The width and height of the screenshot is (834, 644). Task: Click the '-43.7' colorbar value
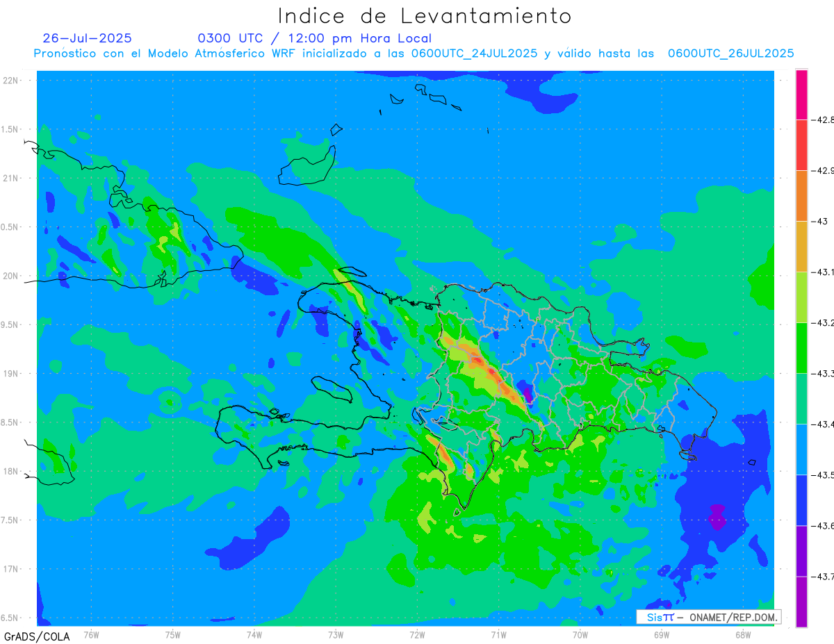[824, 577]
